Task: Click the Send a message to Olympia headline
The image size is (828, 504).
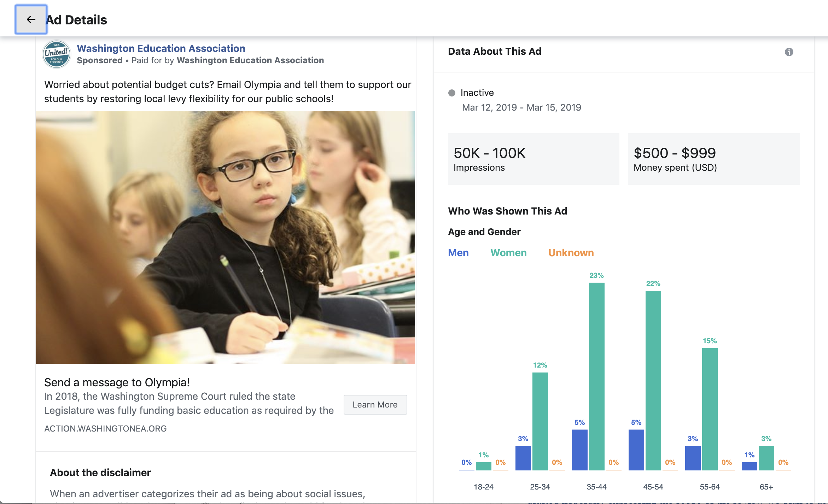Action: pyautogui.click(x=117, y=382)
